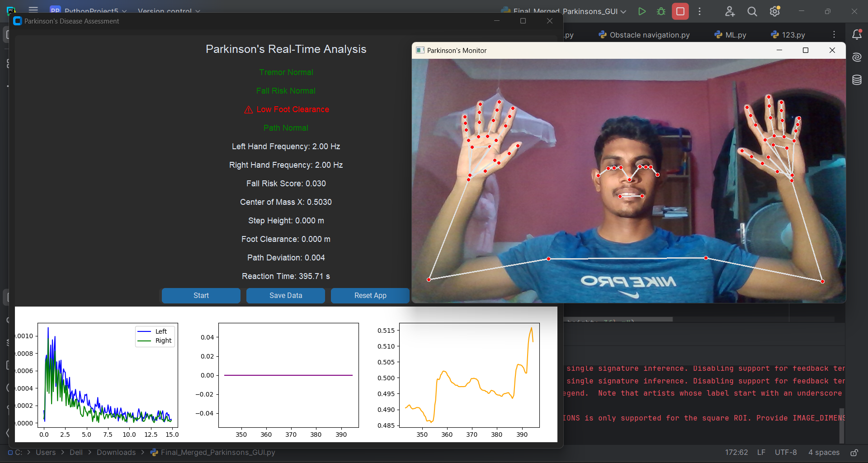Click the Center of Mass X: 0.5030 reading

pyautogui.click(x=286, y=202)
